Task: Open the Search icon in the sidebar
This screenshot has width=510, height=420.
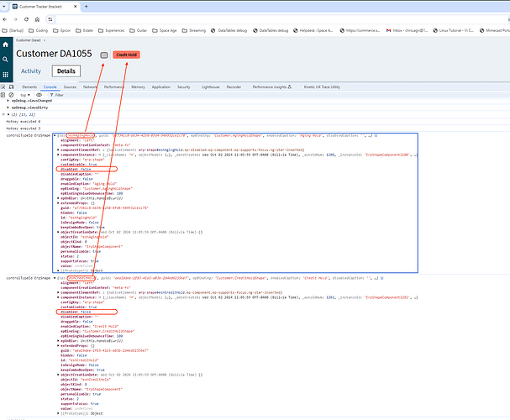Action: (x=5, y=60)
